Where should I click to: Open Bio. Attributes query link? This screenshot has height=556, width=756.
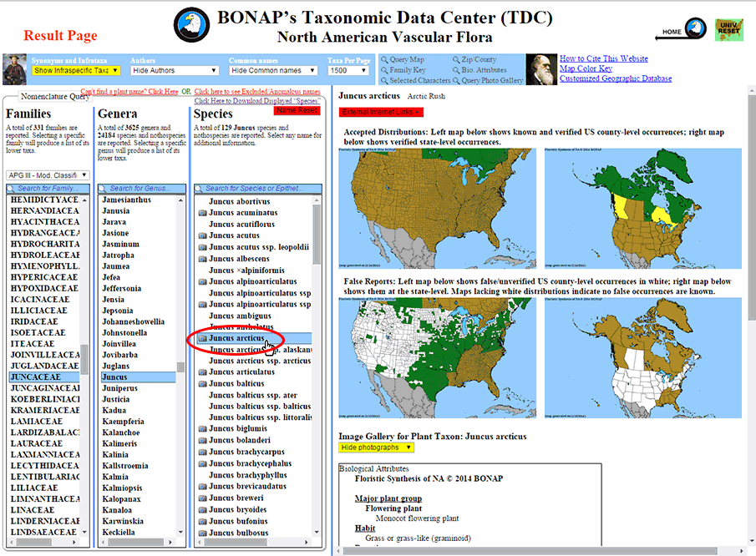[479, 70]
